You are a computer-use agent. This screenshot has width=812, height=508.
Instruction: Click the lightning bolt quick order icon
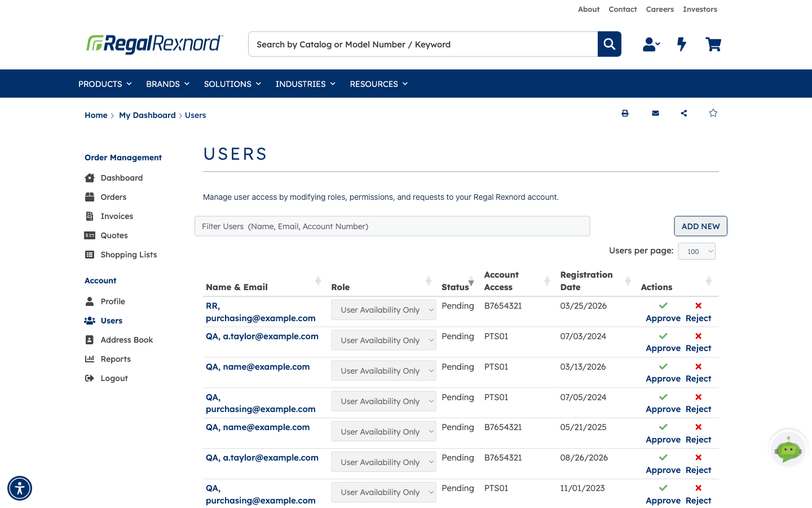[x=682, y=44]
